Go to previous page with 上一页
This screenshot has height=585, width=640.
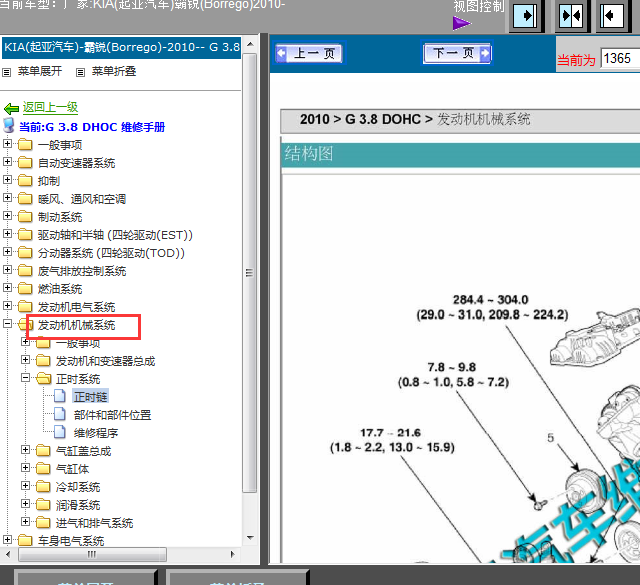click(x=309, y=53)
